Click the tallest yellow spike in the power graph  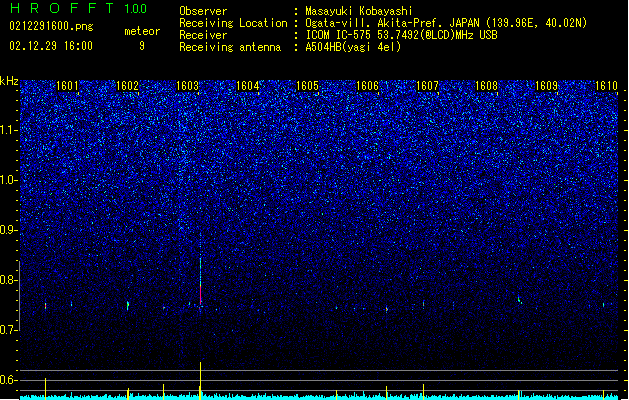pyautogui.click(x=200, y=379)
